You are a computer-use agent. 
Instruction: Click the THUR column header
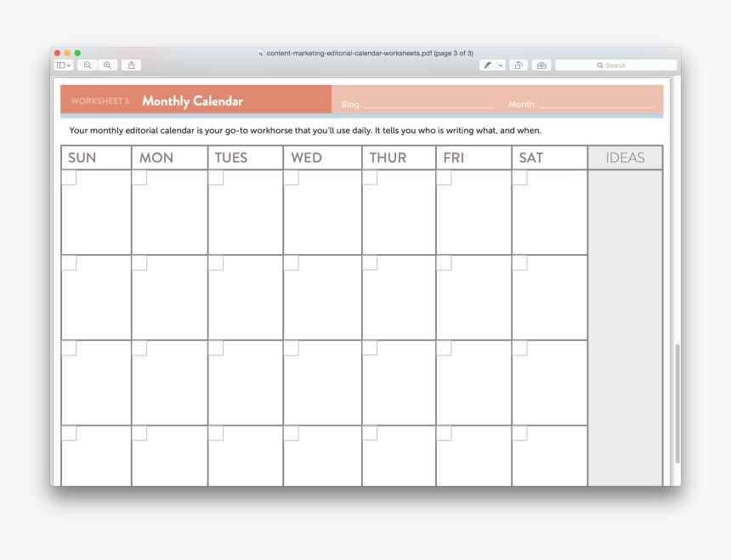click(388, 158)
